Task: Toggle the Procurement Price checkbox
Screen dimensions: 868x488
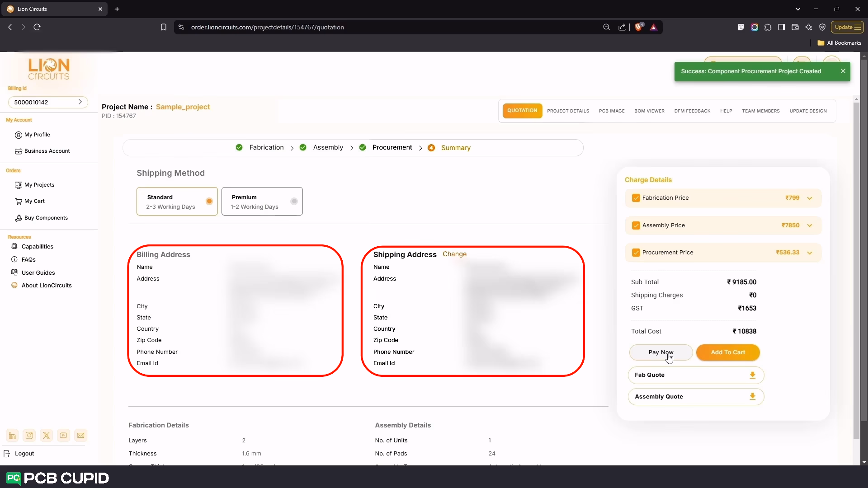Action: click(636, 253)
